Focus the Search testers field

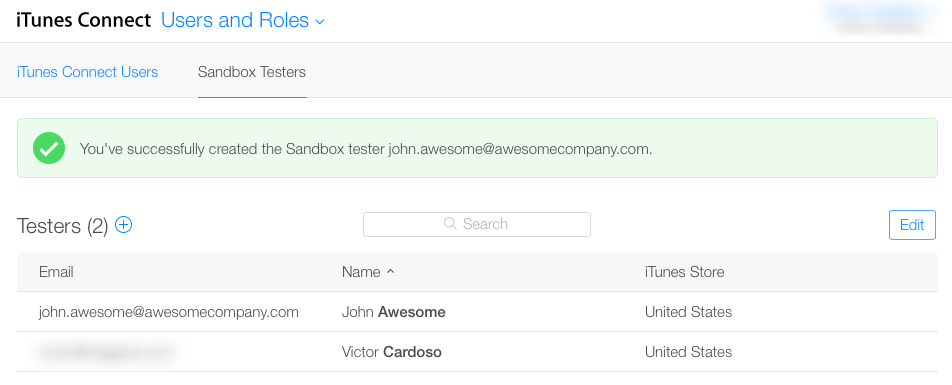[477, 224]
